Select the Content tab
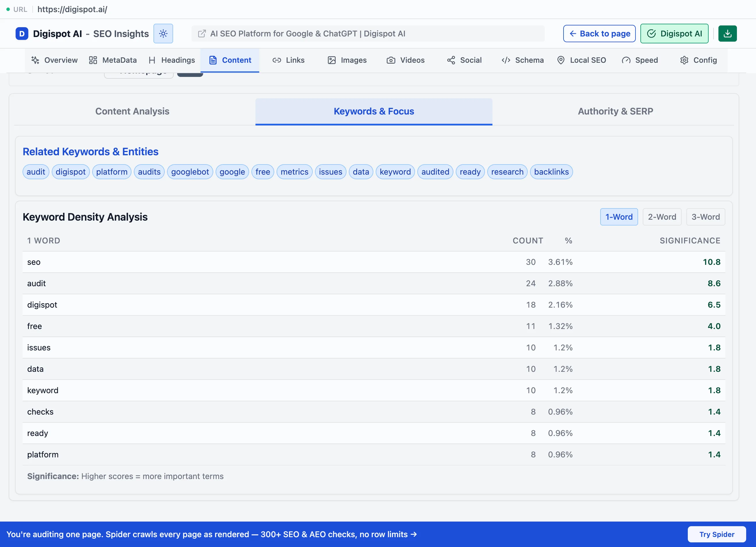The image size is (756, 547). point(230,60)
